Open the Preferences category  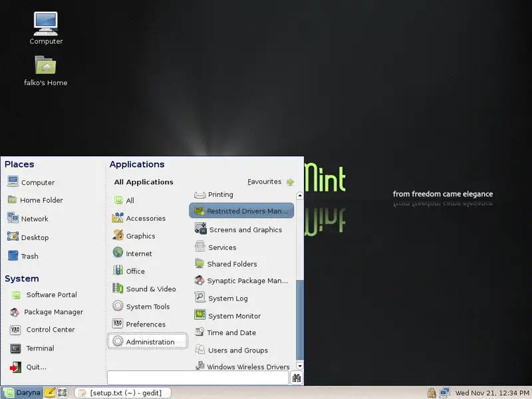(x=139, y=324)
